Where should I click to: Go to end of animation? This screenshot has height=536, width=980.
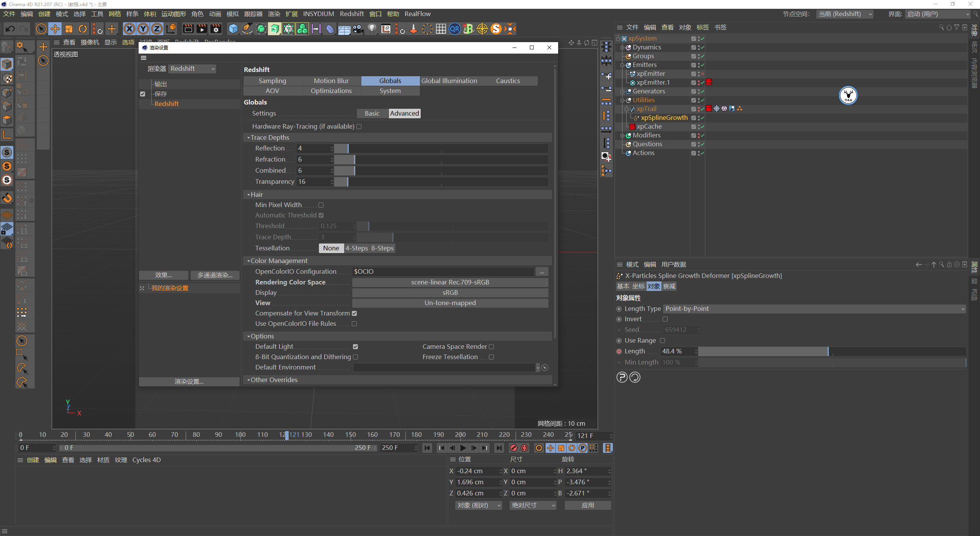(499, 448)
